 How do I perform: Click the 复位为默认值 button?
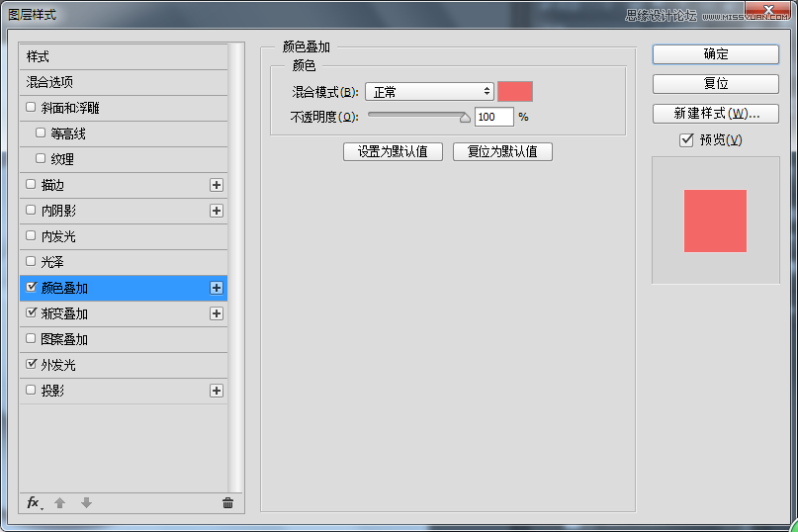point(502,151)
